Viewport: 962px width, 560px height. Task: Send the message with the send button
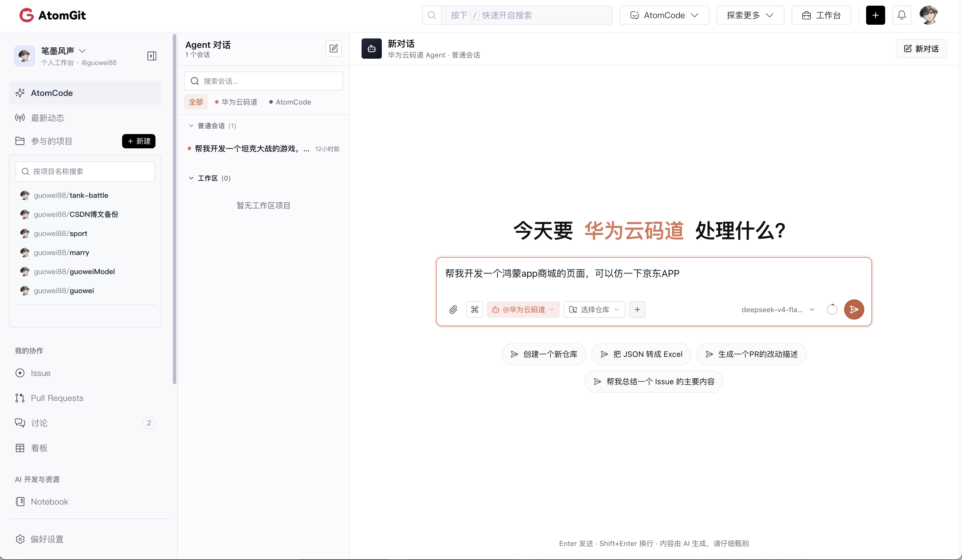[x=854, y=309]
